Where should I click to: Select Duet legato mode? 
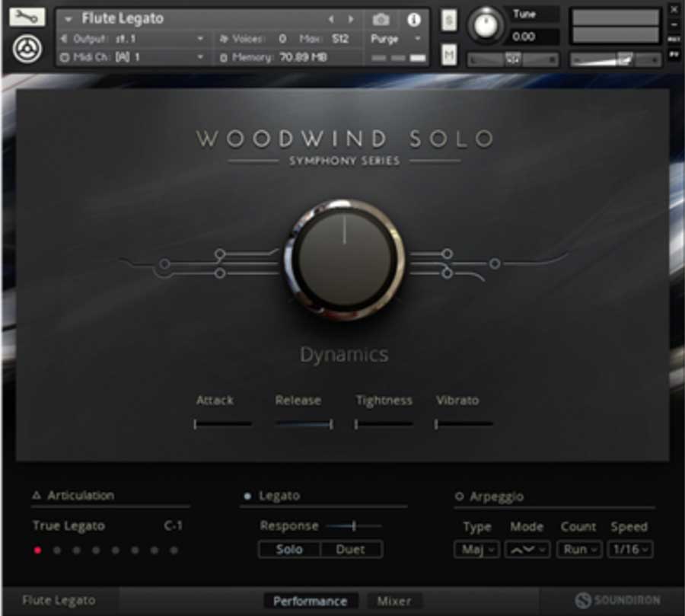click(351, 550)
